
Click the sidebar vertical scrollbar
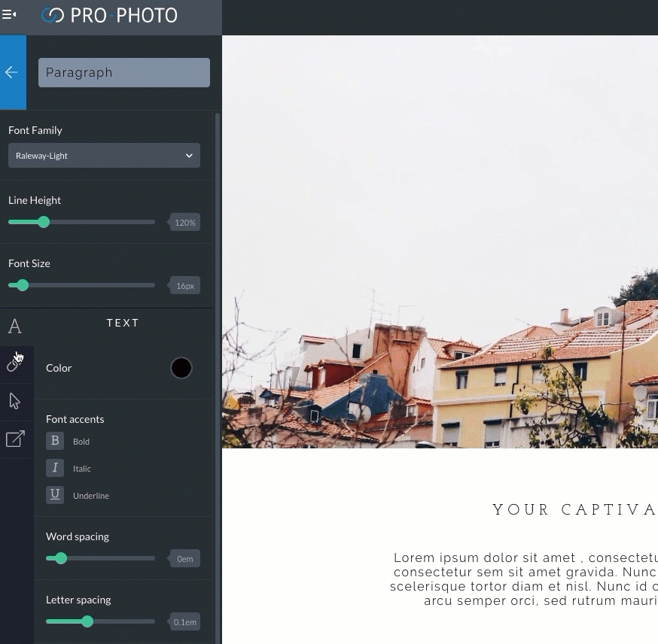218,378
